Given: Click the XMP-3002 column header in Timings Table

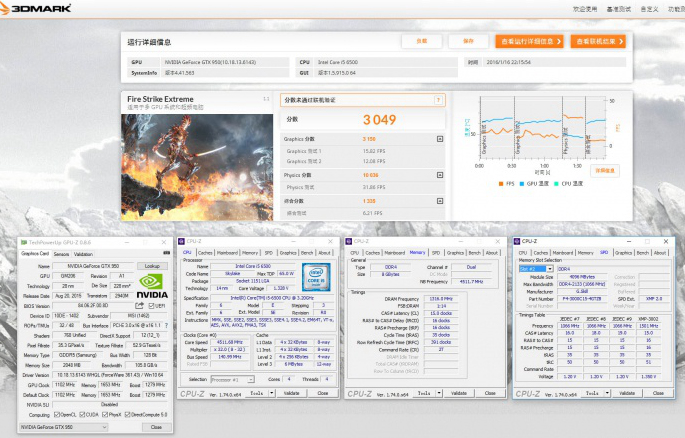Looking at the screenshot, I should (648, 319).
